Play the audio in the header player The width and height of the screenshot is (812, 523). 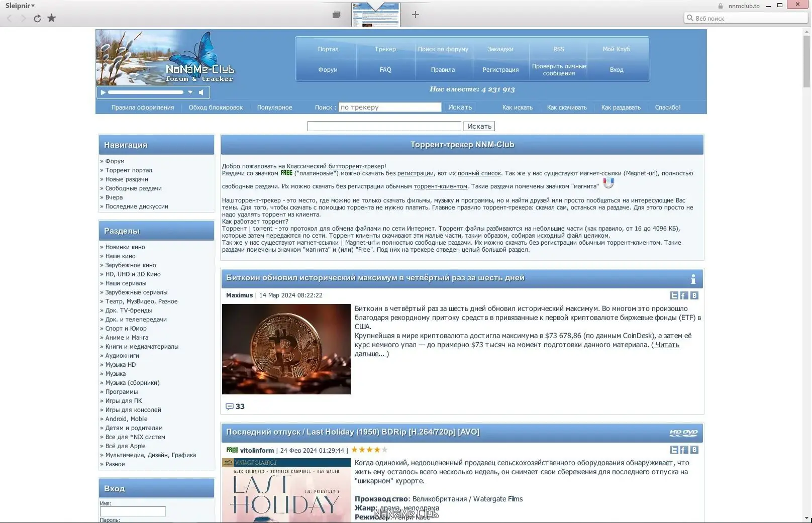click(103, 92)
